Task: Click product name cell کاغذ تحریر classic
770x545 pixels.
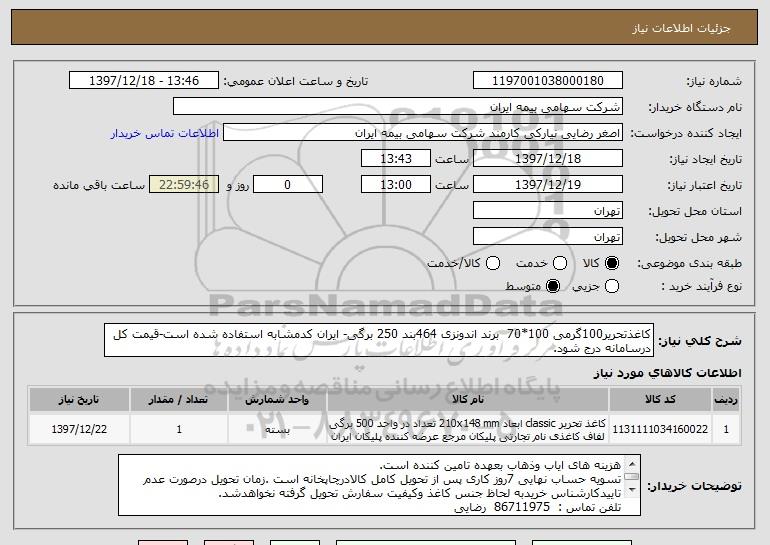Action: pyautogui.click(x=468, y=429)
